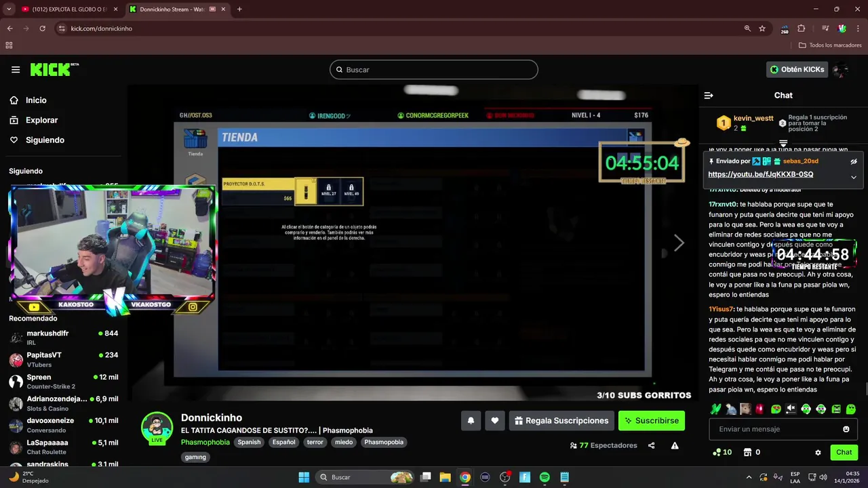This screenshot has height=488, width=868.
Task: Open PapitasVT recommended channel
Action: [x=64, y=359]
